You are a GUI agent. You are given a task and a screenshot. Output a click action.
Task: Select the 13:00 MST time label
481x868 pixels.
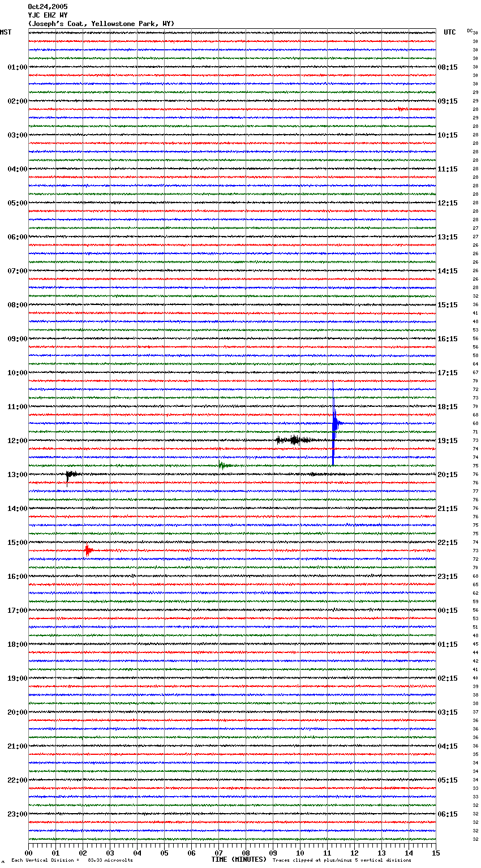(x=18, y=475)
